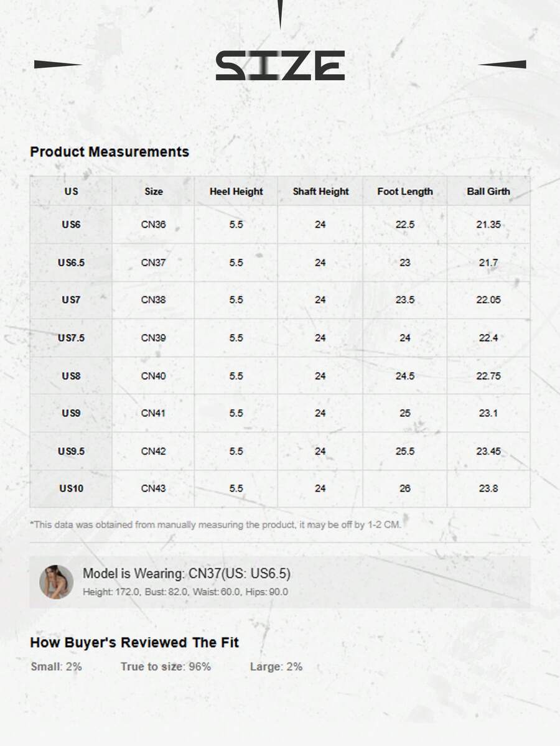Viewport: 560px width, 746px height.
Task: Click the 25.5 foot length value
Action: tap(404, 451)
